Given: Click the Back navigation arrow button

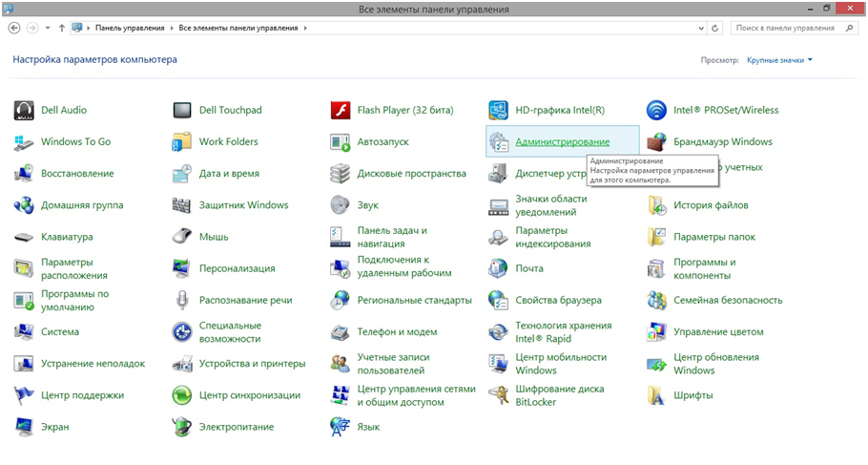Looking at the screenshot, I should click(x=14, y=29).
